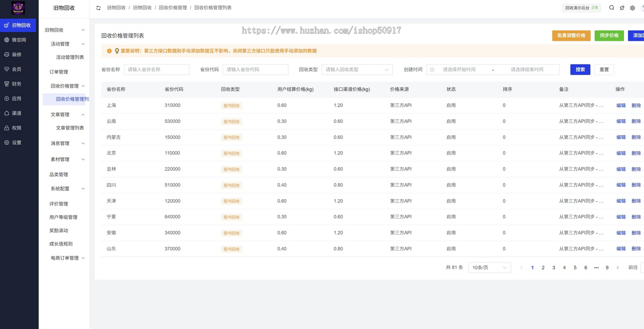Open the 回收类型 filter dropdown

(357, 70)
